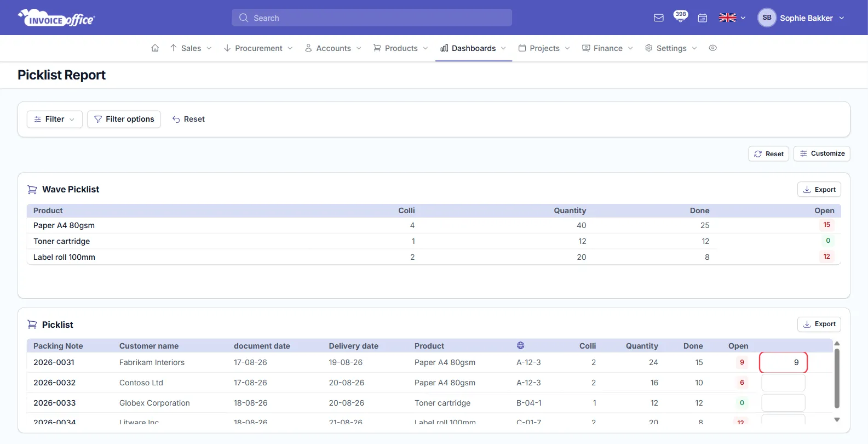Click the Products cart icon in menu
868x444 pixels.
pos(377,48)
